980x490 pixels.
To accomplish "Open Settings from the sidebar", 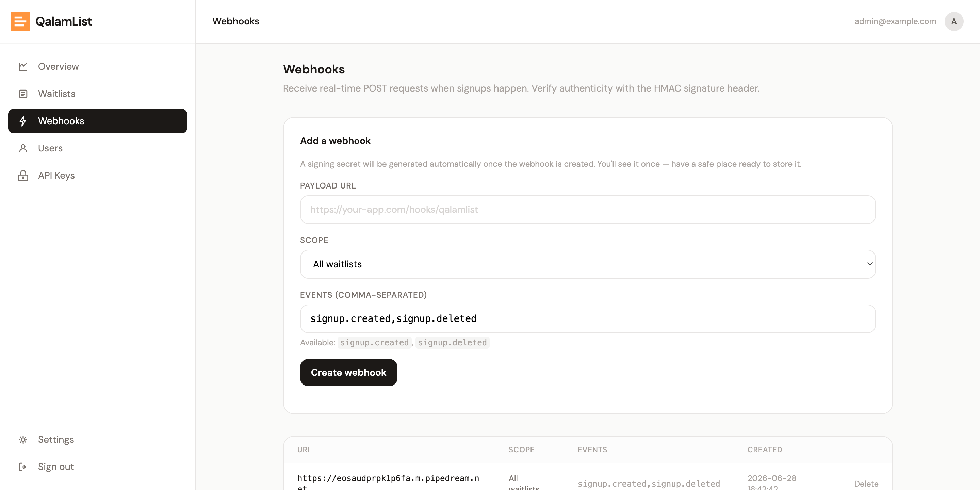I will [x=97, y=439].
